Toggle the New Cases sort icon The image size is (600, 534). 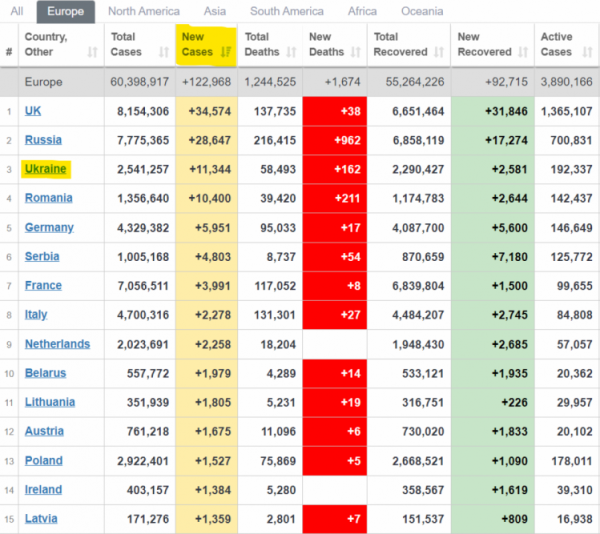pyautogui.click(x=226, y=52)
